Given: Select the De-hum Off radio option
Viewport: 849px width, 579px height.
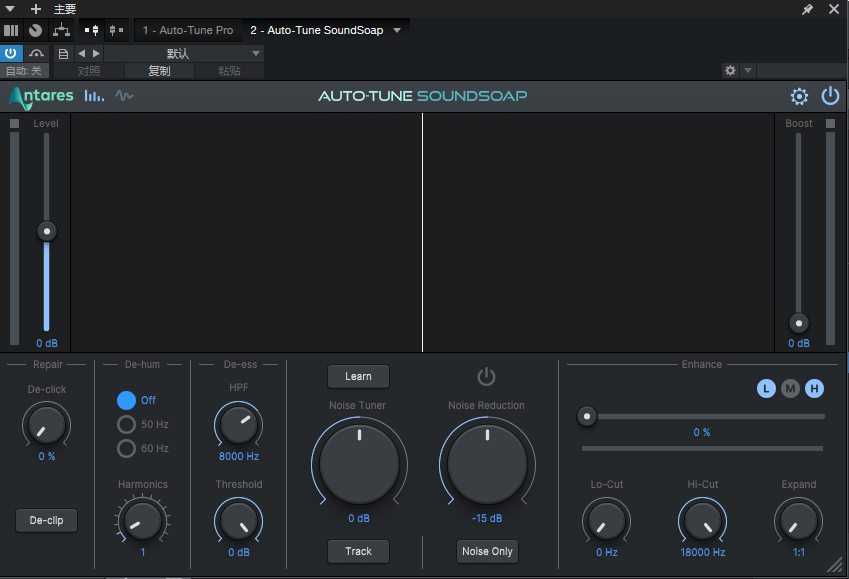Looking at the screenshot, I should pyautogui.click(x=126, y=400).
